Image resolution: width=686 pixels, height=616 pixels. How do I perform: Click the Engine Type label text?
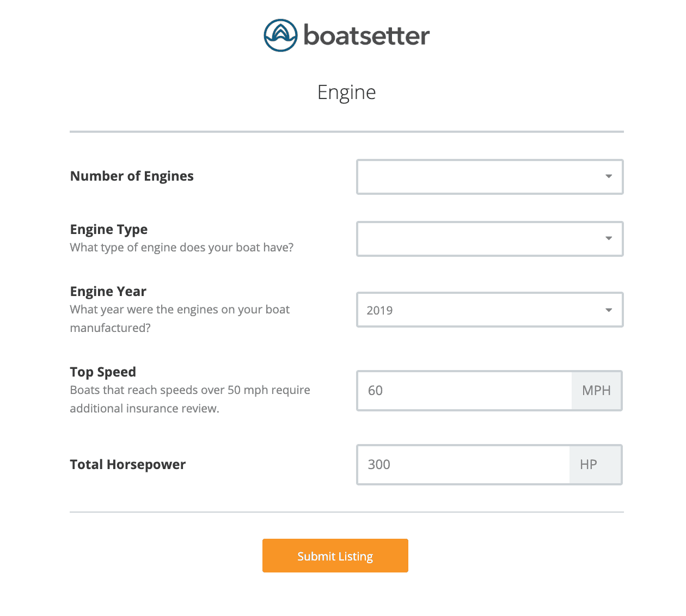click(108, 229)
